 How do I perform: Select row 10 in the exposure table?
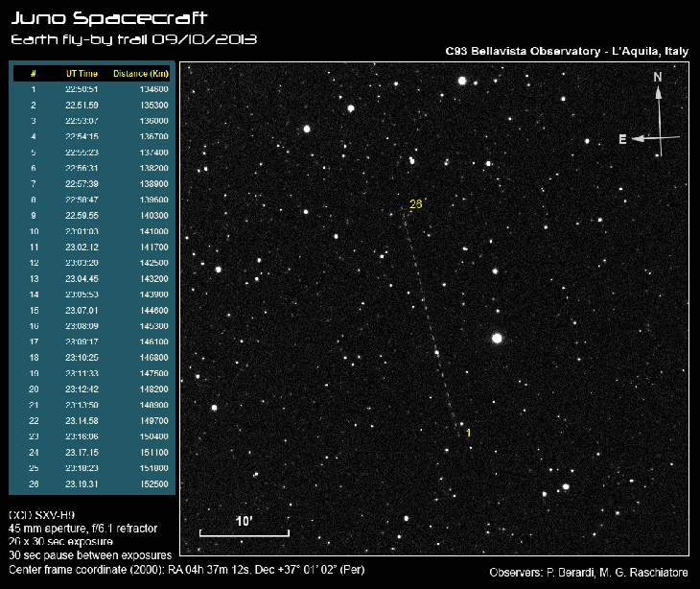tap(91, 231)
